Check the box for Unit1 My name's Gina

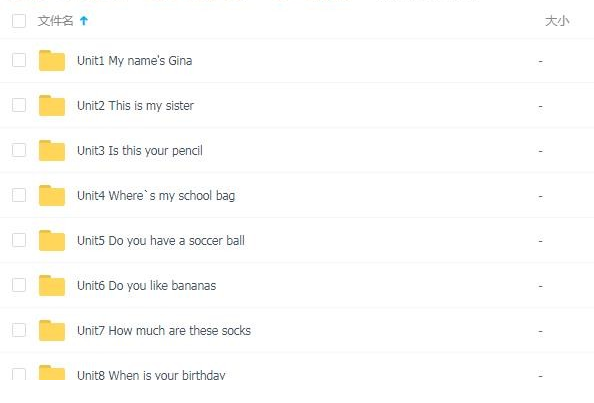click(x=19, y=60)
